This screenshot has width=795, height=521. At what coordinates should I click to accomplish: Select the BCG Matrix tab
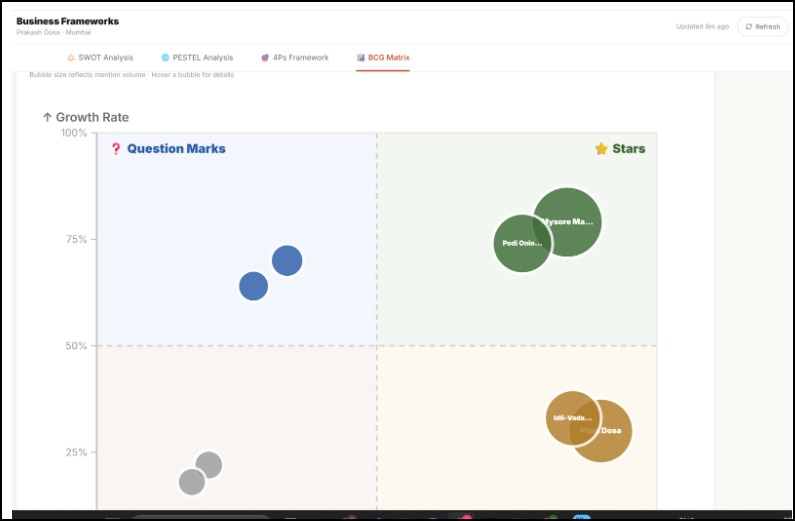[383, 58]
